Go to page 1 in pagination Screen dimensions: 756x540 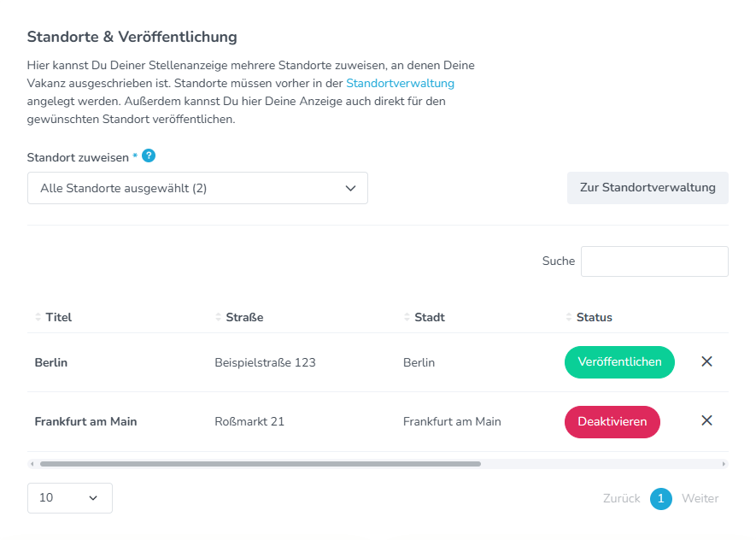(x=660, y=498)
